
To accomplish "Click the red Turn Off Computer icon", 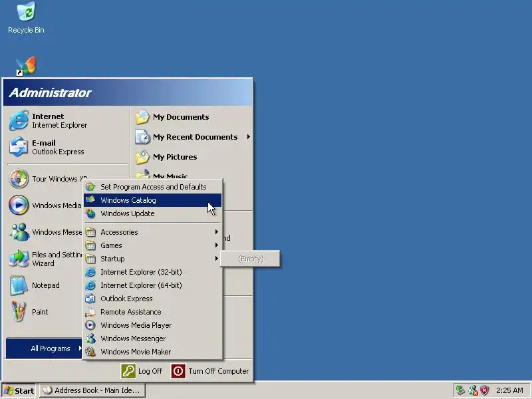I will tap(178, 371).
